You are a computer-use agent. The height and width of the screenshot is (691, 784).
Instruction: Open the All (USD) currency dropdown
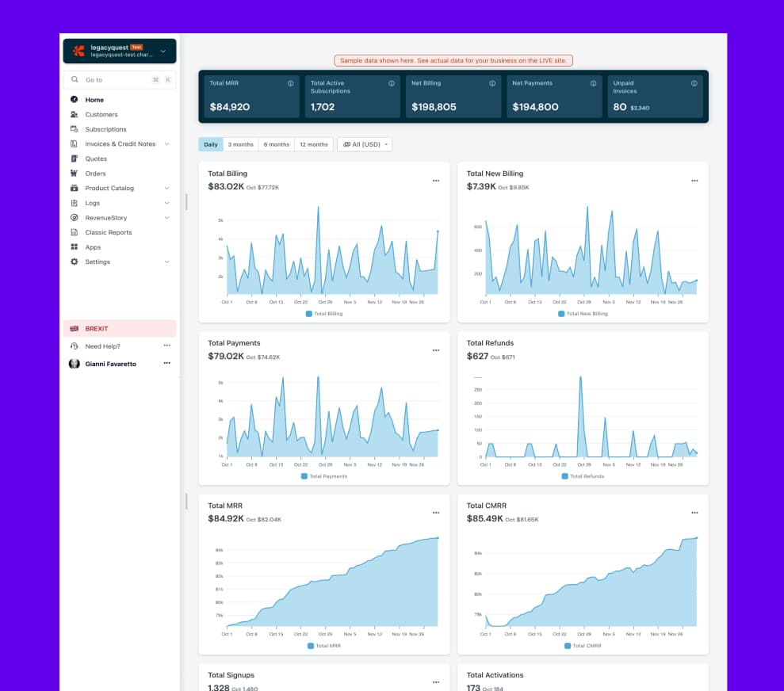[x=365, y=144]
